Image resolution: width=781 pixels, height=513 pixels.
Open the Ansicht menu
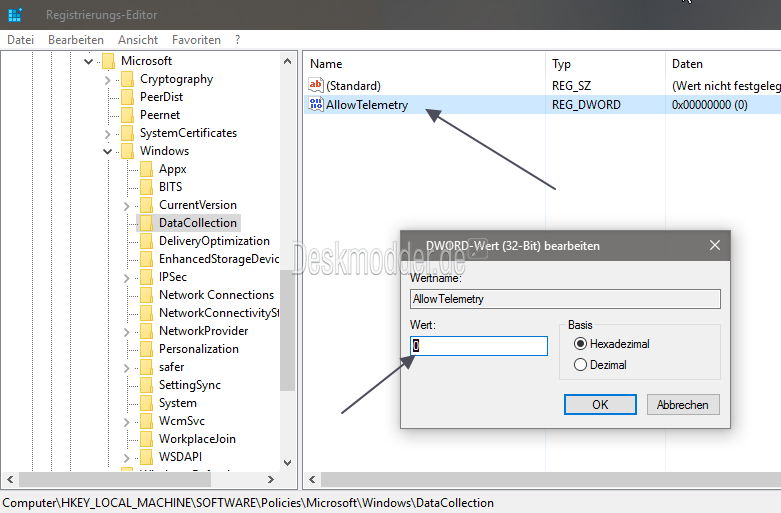(138, 40)
